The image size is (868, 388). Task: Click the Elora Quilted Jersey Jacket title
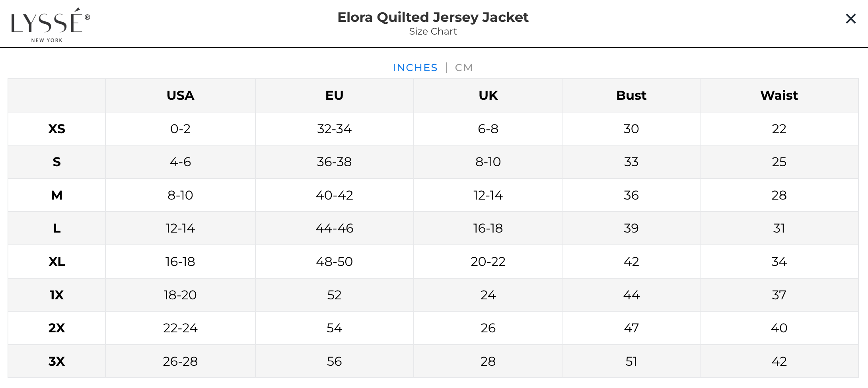[x=433, y=17]
